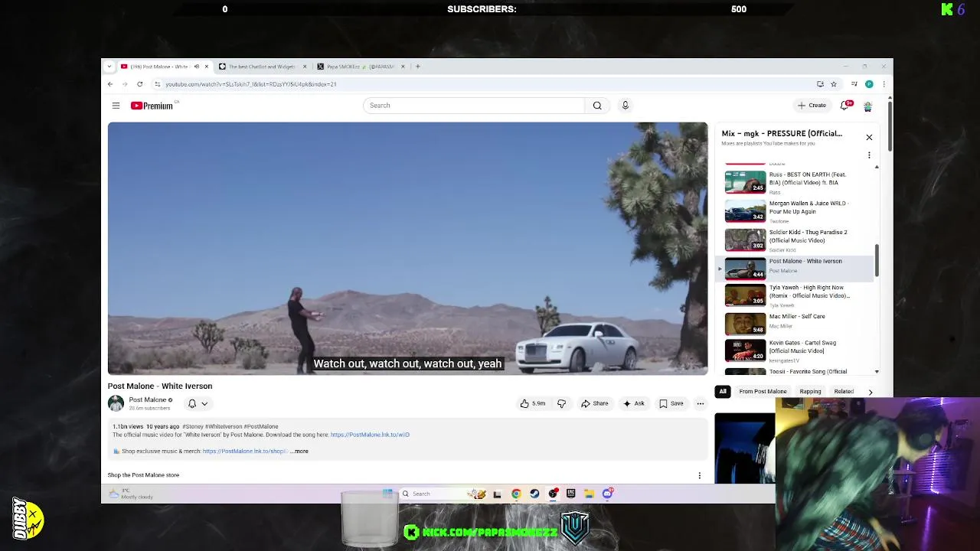Bookmark this page with the star icon
This screenshot has width=980, height=551.
click(x=834, y=84)
